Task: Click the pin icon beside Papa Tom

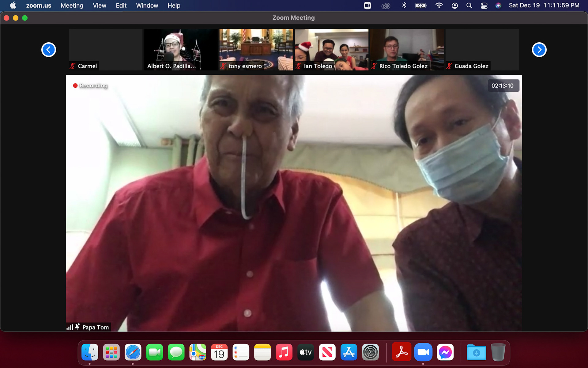Action: coord(77,327)
